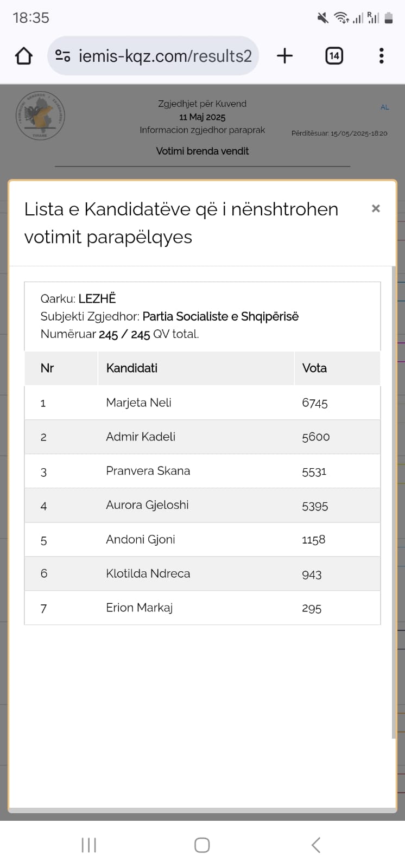Open site settings icon in address bar

(63, 56)
